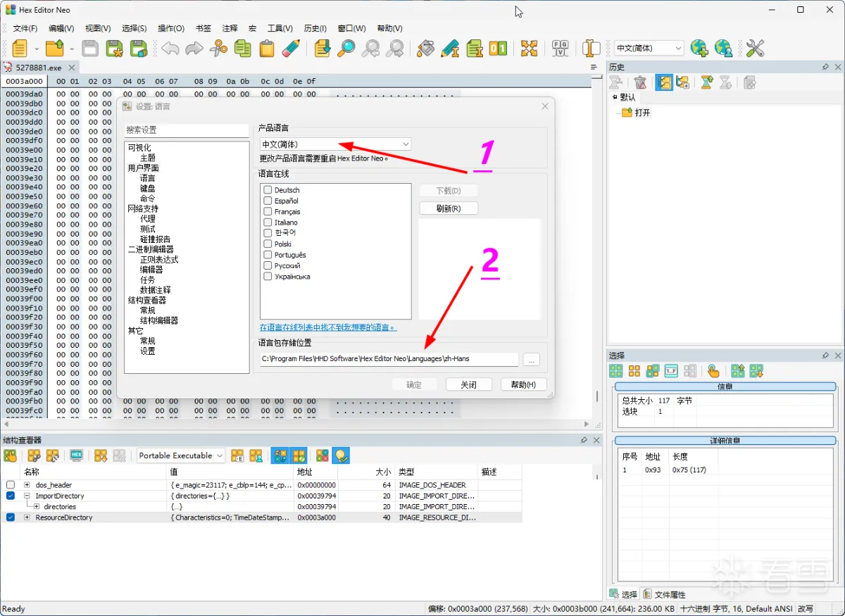This screenshot has width=845, height=616.
Task: Switch to 文件属性 tab at bottom right
Action: [664, 594]
